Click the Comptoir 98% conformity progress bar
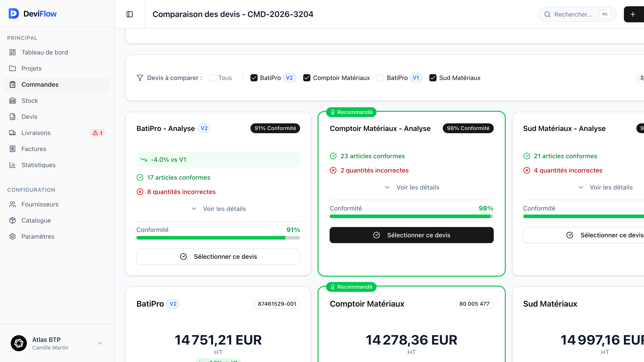The image size is (644, 362). tap(411, 216)
